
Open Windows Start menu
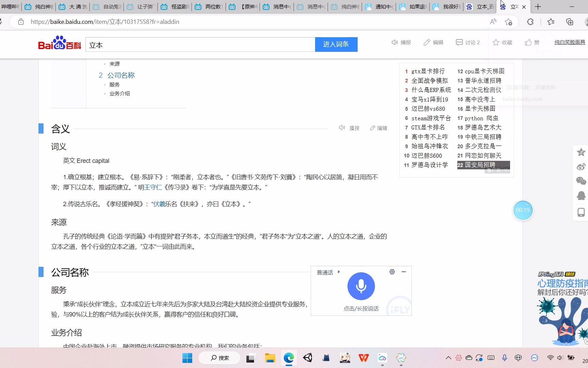(187, 358)
